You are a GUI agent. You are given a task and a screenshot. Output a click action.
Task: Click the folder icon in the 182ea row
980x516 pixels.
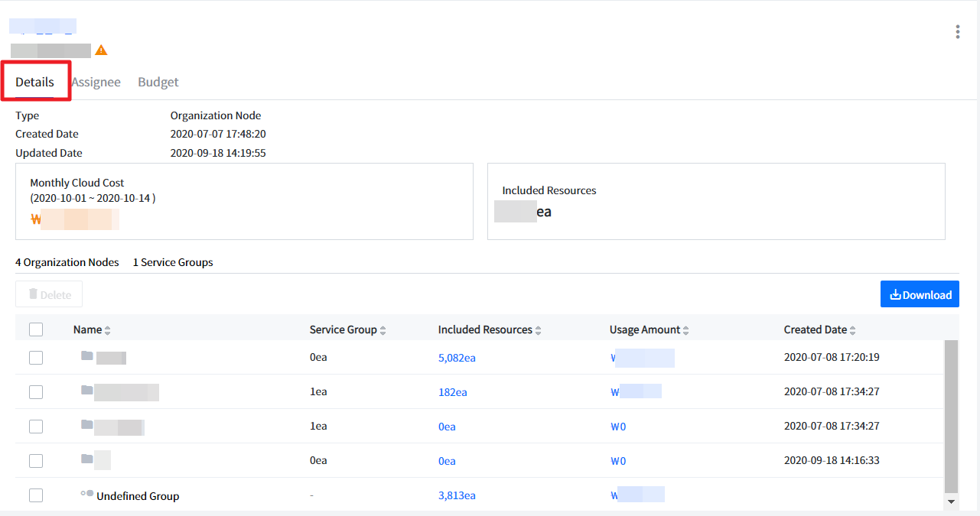(x=86, y=391)
